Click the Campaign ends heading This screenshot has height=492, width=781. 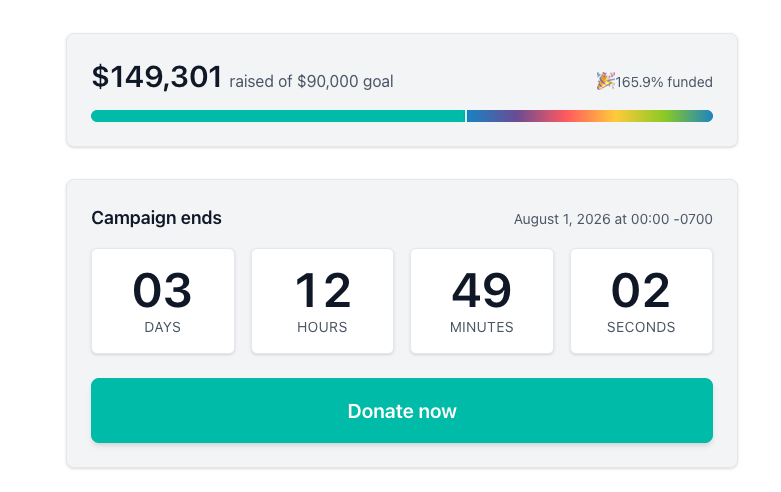click(x=156, y=218)
